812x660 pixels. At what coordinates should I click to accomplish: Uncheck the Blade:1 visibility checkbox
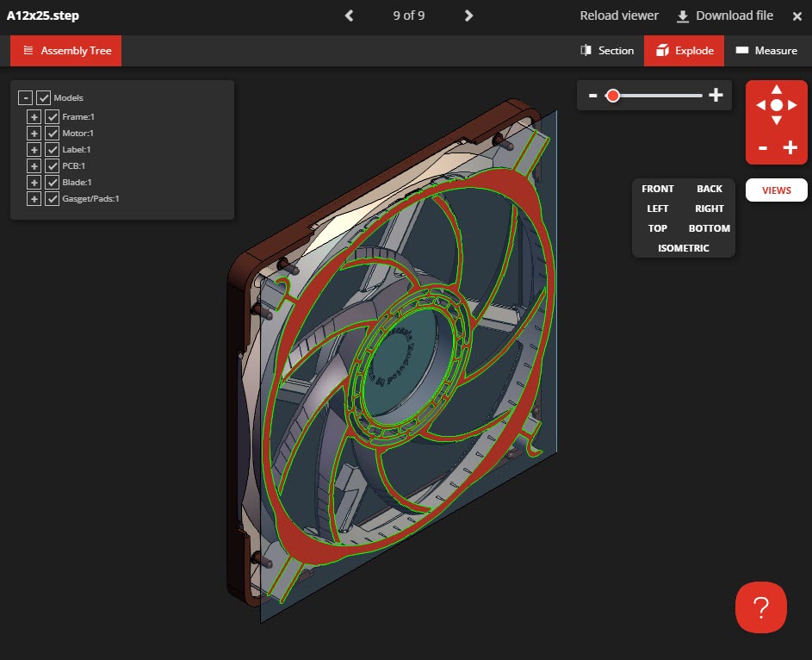(52, 182)
